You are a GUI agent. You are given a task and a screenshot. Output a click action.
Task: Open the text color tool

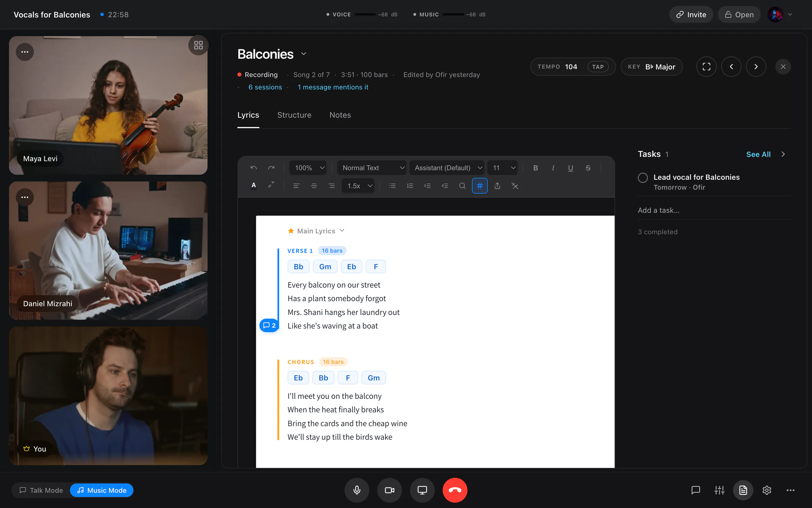coord(254,185)
